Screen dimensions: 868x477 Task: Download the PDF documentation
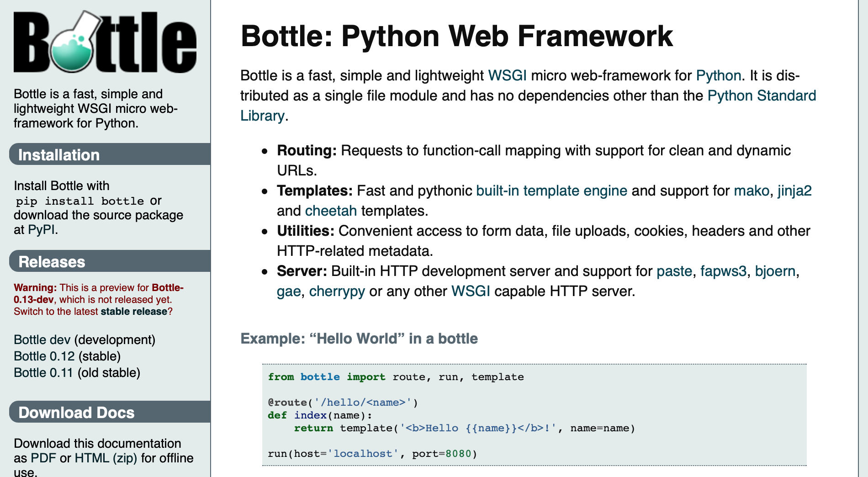pos(43,458)
